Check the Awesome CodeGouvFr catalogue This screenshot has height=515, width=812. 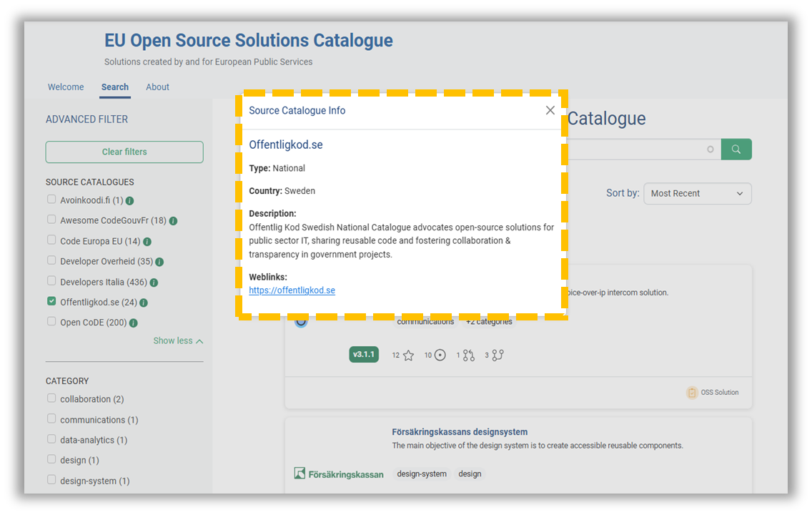coord(51,219)
